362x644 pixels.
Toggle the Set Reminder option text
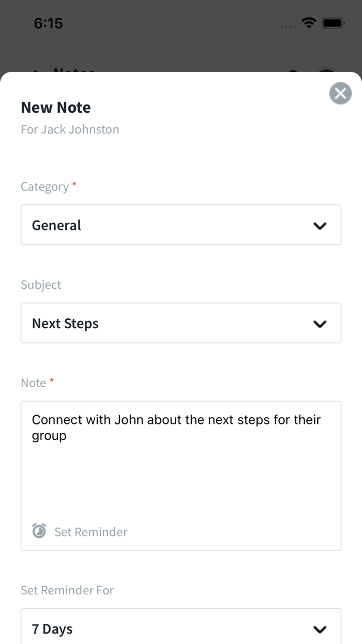[x=90, y=532]
